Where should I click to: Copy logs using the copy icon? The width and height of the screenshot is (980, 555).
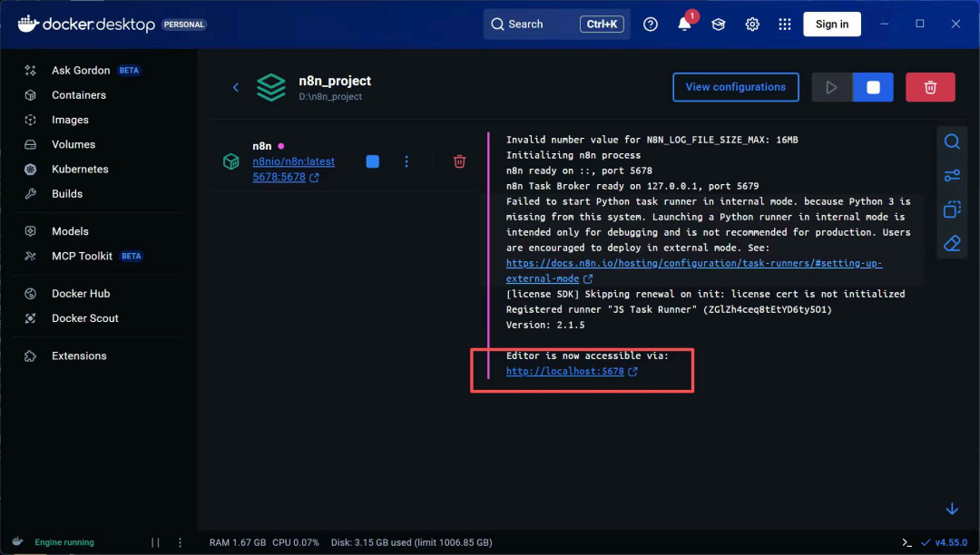click(951, 209)
